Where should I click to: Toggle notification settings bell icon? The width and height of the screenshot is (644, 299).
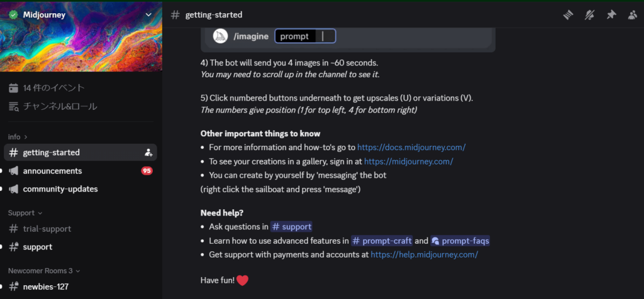589,15
